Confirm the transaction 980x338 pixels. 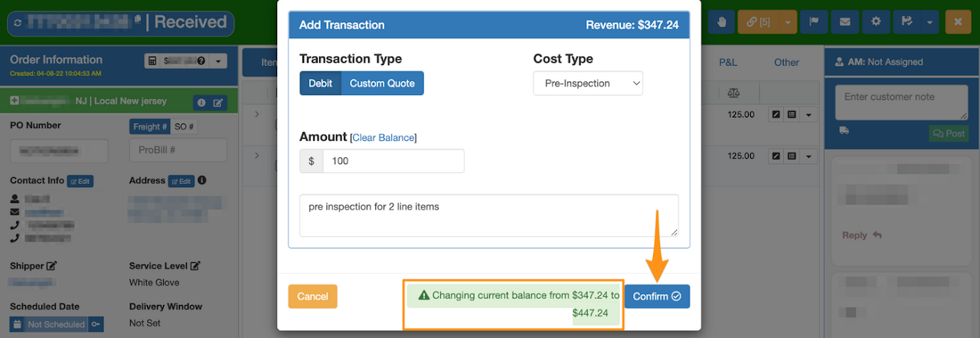pos(657,297)
